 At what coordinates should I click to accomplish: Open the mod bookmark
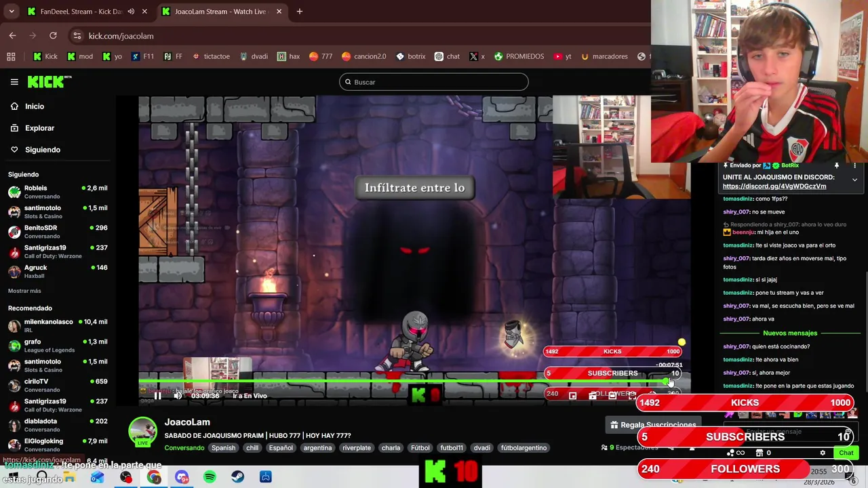point(79,57)
